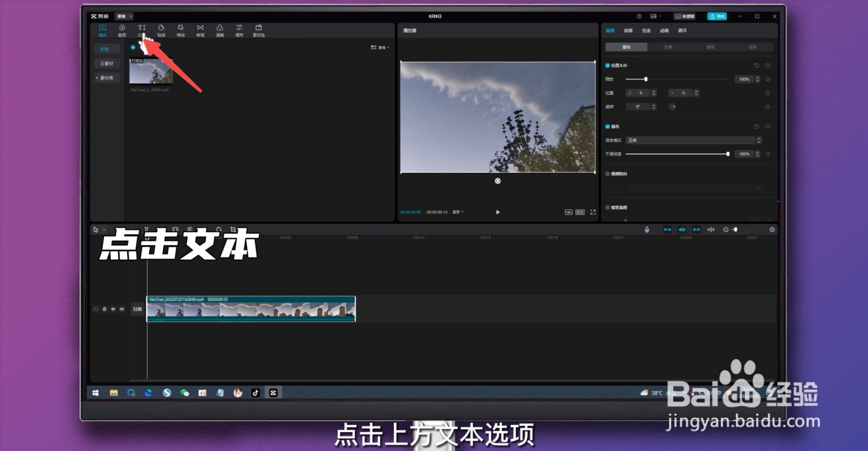Viewport: 868px width, 451px height.
Task: Switch to the 动画 animation tab
Action: pos(665,31)
